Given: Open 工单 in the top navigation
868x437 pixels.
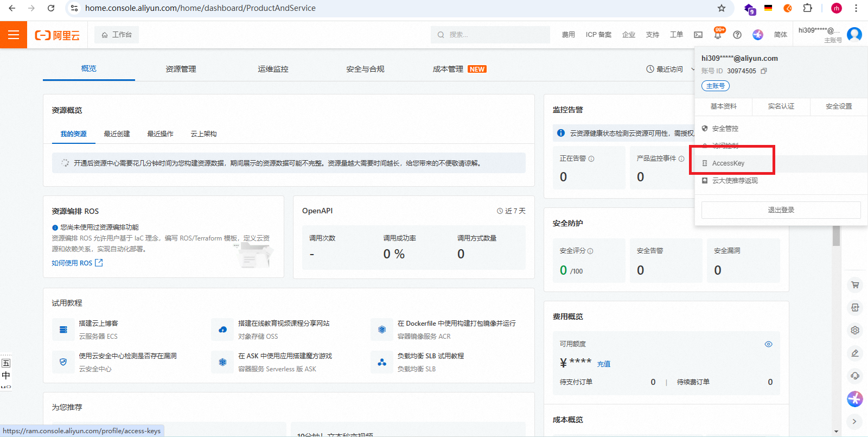Looking at the screenshot, I should tap(676, 35).
